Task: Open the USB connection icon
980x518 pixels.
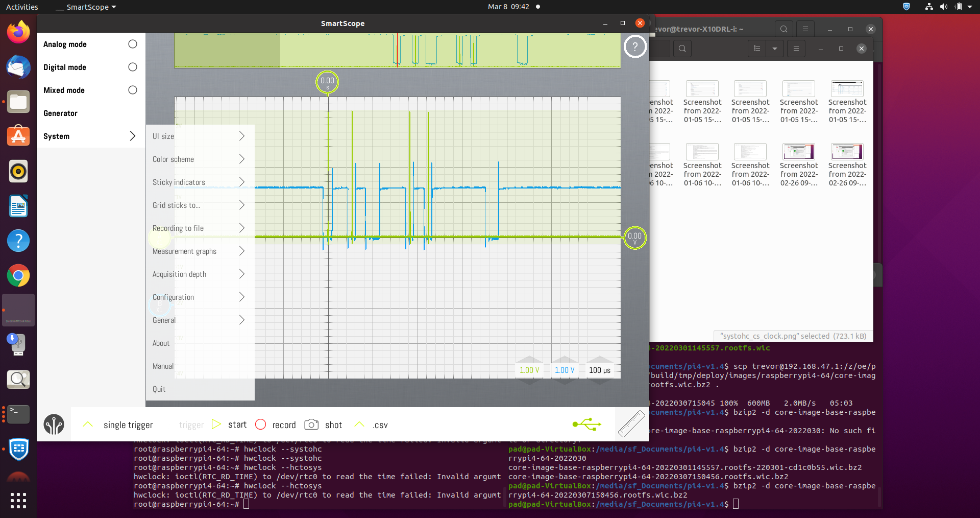Action: click(586, 424)
